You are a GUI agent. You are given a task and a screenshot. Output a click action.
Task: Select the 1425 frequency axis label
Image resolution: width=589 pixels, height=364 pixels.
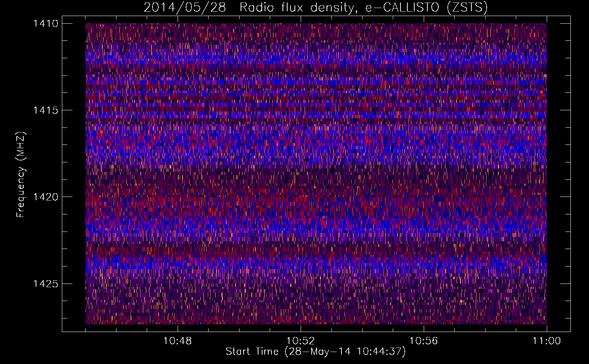tap(46, 284)
